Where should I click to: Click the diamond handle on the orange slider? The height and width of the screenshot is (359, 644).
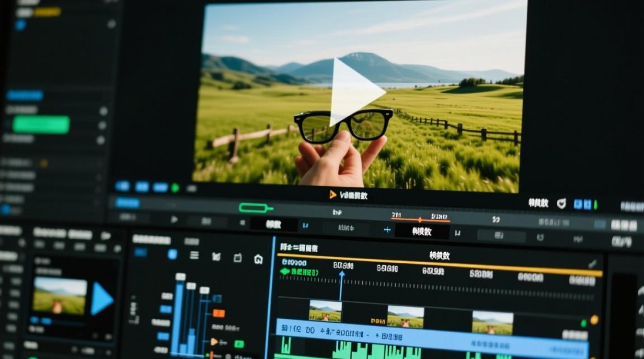tap(420, 220)
